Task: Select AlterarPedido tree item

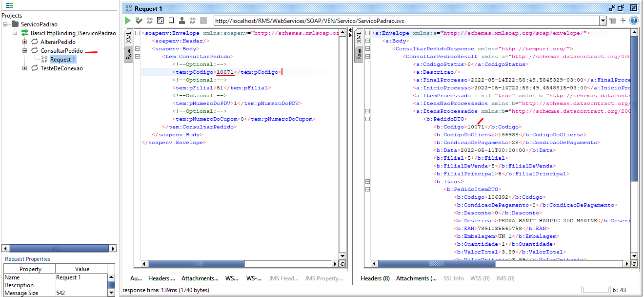Action: click(58, 42)
